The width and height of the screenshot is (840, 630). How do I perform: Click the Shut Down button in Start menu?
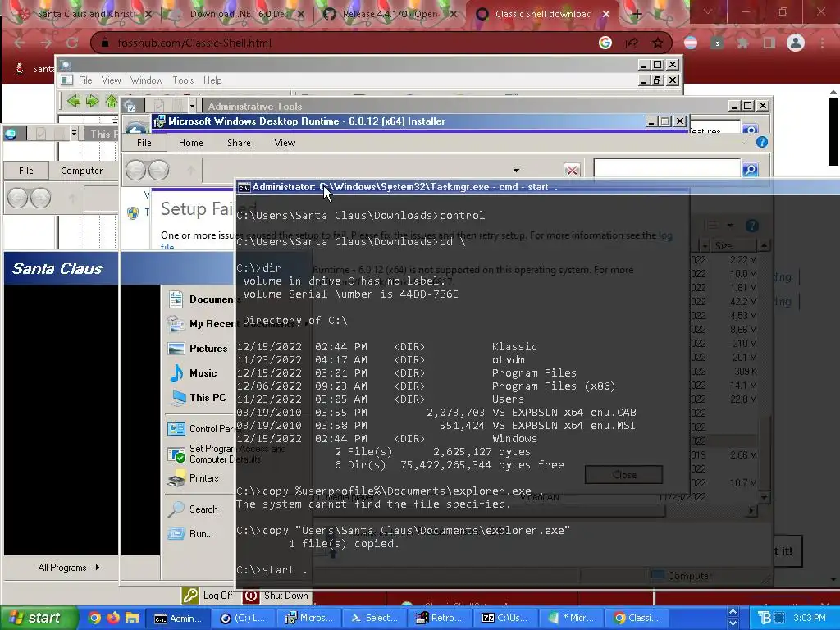coord(276,596)
